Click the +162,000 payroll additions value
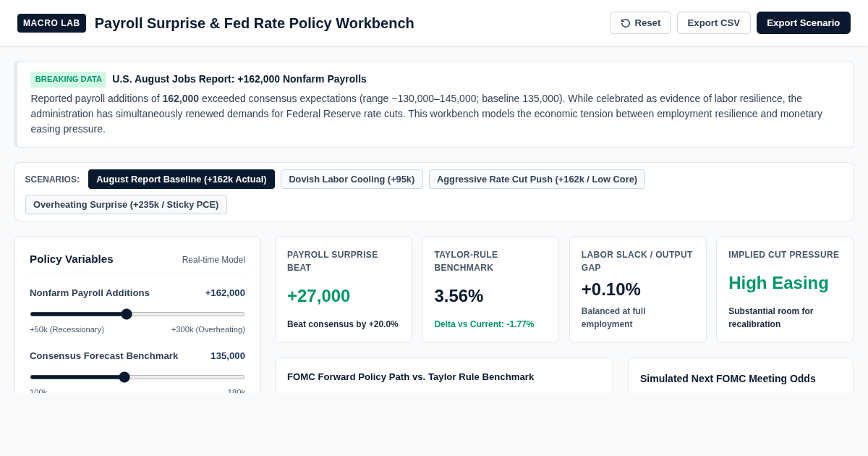Image resolution: width=868 pixels, height=456 pixels. tap(225, 293)
